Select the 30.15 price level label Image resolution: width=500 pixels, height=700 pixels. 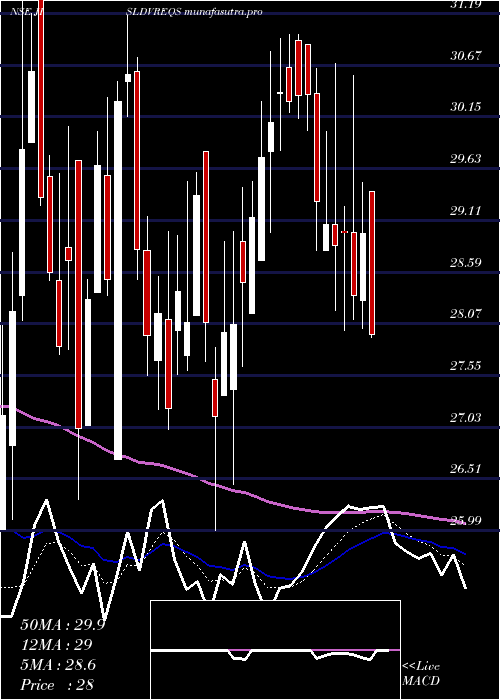click(x=467, y=107)
